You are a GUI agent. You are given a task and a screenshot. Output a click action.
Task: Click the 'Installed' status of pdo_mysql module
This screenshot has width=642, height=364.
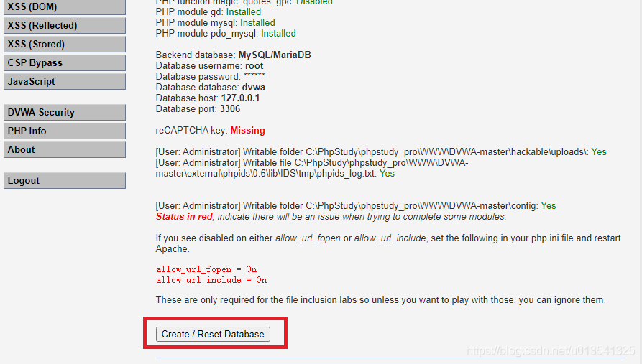pyautogui.click(x=278, y=34)
